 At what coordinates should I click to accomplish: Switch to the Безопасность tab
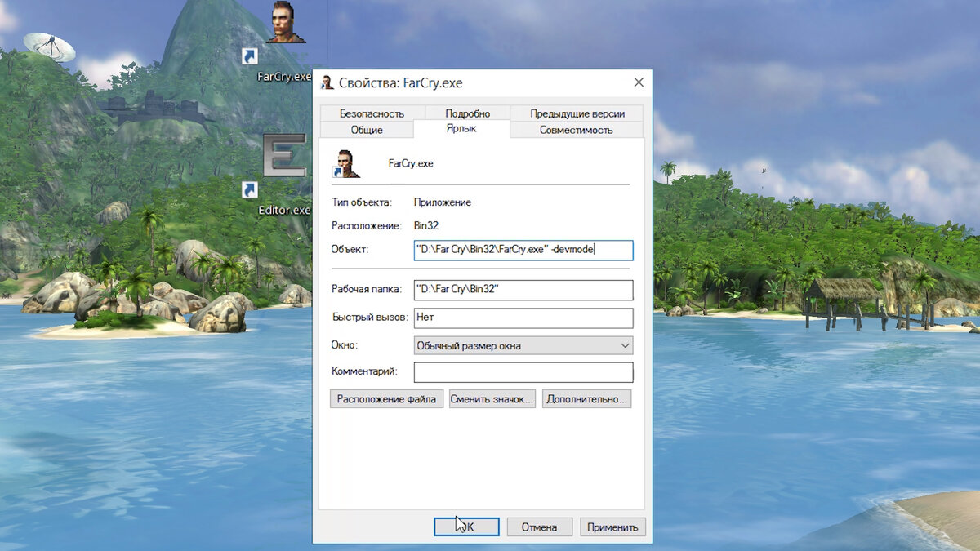(x=372, y=113)
